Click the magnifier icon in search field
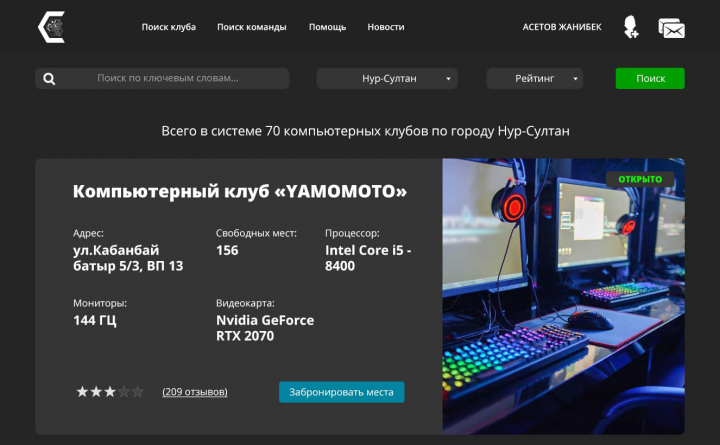The image size is (720, 445). (49, 79)
